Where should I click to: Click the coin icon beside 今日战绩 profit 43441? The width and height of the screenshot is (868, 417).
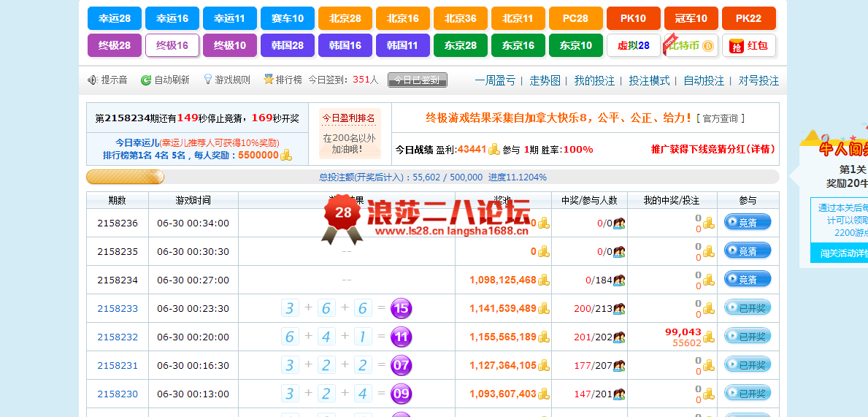(x=494, y=150)
